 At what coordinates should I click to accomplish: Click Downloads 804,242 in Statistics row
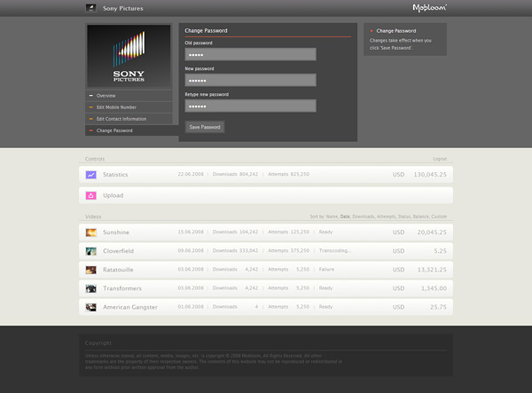235,174
